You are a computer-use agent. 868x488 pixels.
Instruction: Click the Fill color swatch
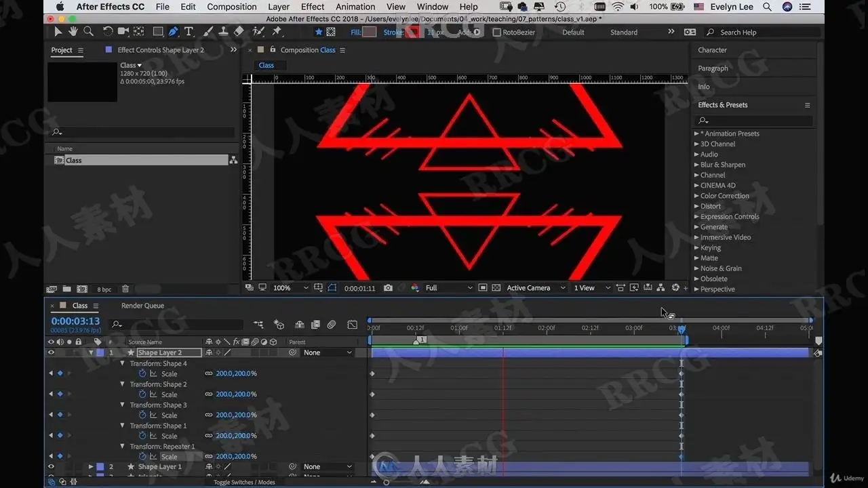[x=370, y=32]
